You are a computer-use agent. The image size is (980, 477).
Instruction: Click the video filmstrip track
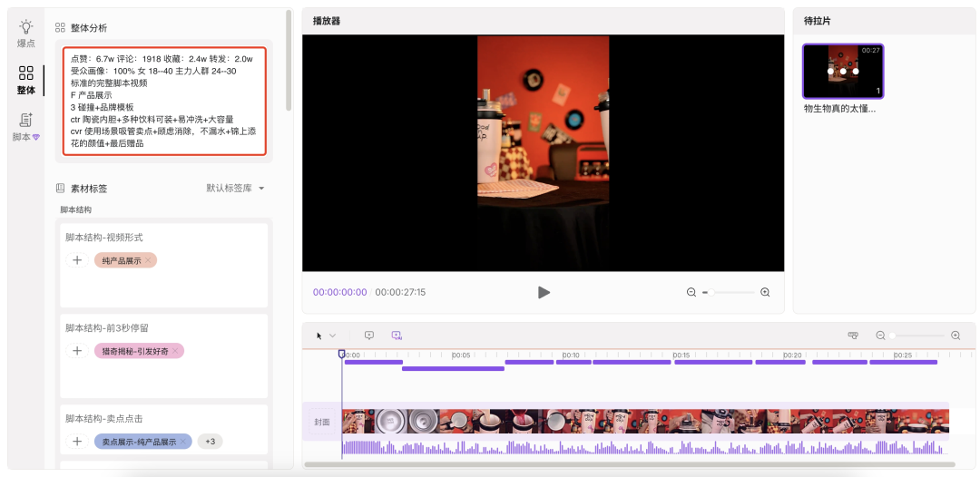pyautogui.click(x=646, y=422)
